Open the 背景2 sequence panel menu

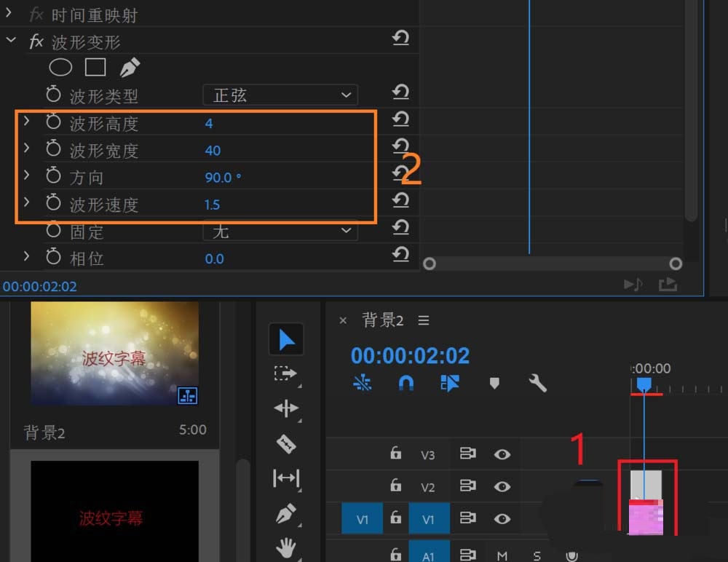click(424, 320)
